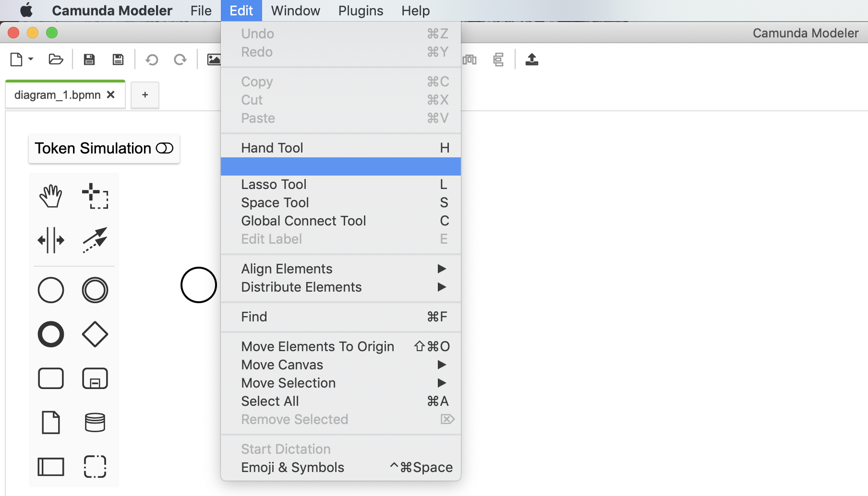Activate the global connect tool in palette
The height and width of the screenshot is (496, 868).
(95, 240)
